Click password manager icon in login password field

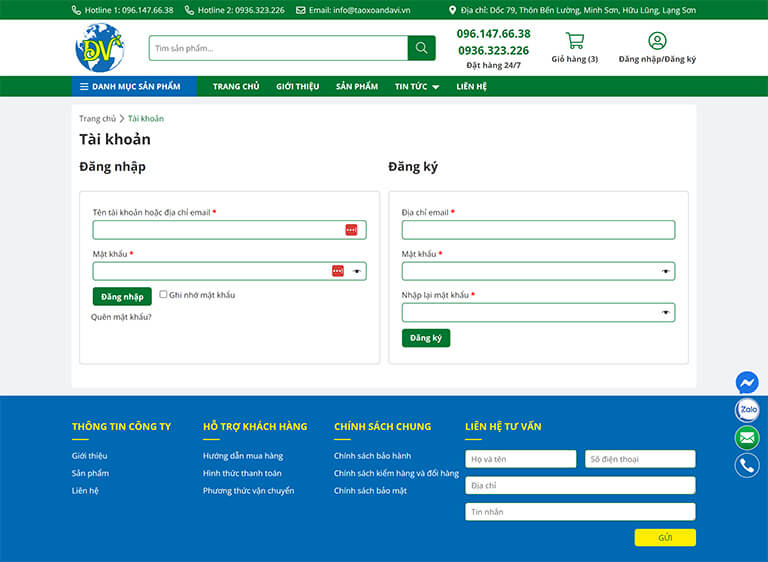coord(338,271)
